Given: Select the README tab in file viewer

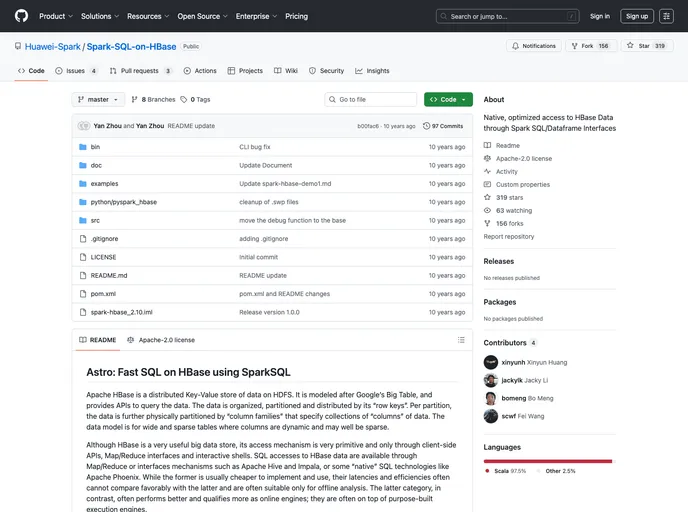Looking at the screenshot, I should coord(97,340).
